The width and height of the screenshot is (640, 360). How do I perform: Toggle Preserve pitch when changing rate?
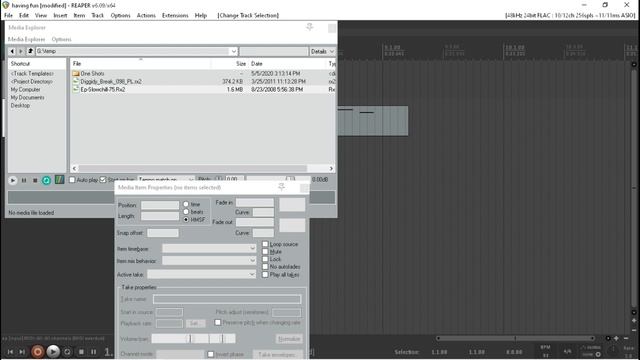(x=218, y=322)
